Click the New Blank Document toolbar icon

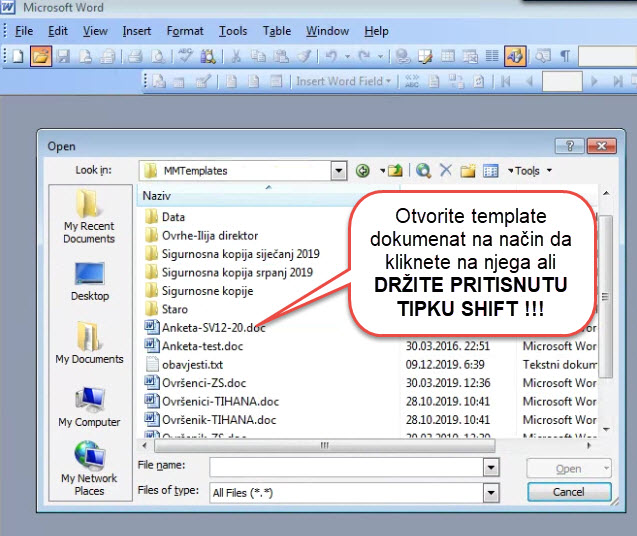pyautogui.click(x=18, y=56)
